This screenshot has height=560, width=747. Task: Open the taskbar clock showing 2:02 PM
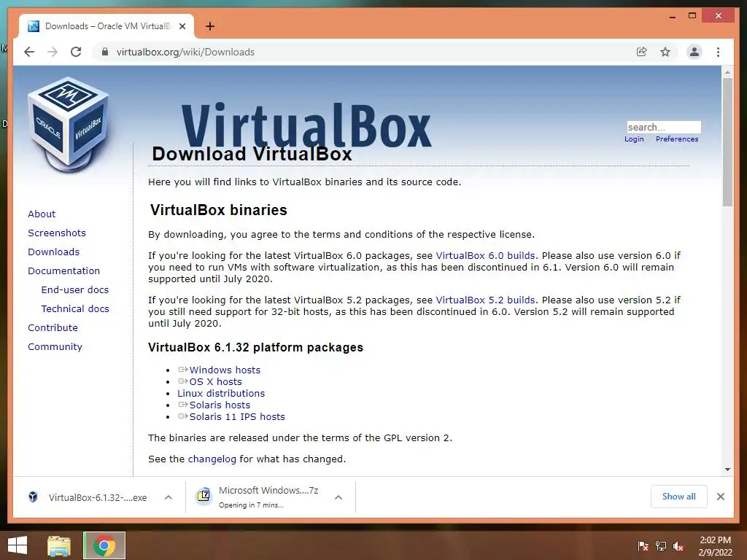(x=715, y=546)
